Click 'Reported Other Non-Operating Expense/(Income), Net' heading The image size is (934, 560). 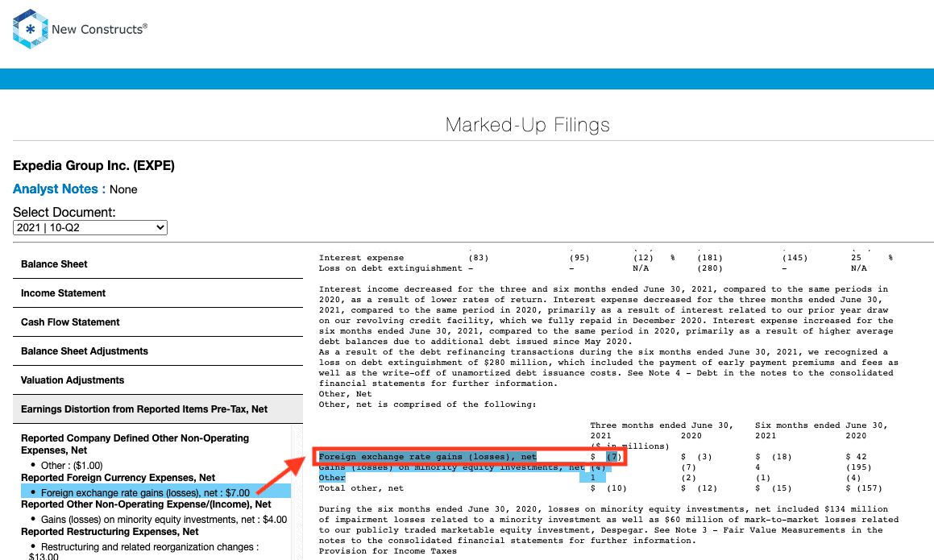[146, 504]
